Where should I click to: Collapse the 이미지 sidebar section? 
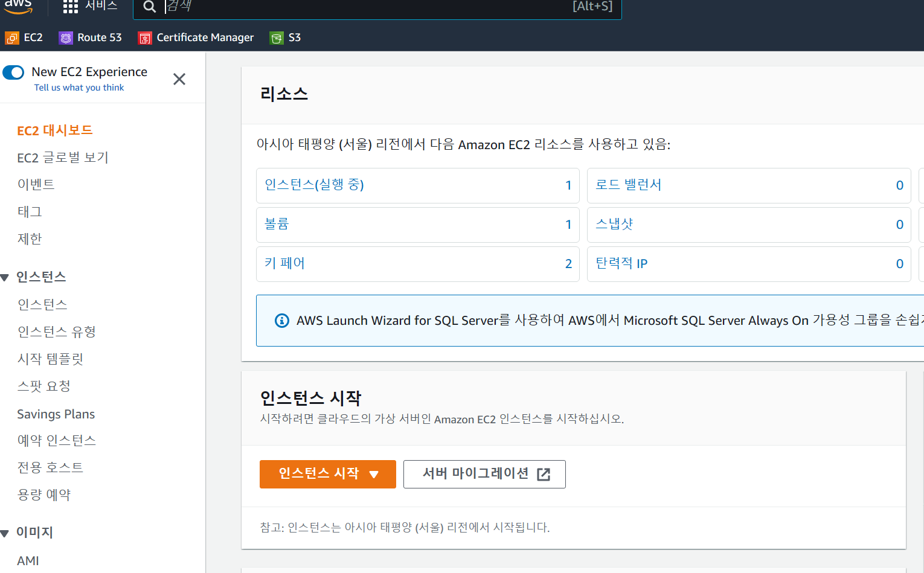coord(5,533)
